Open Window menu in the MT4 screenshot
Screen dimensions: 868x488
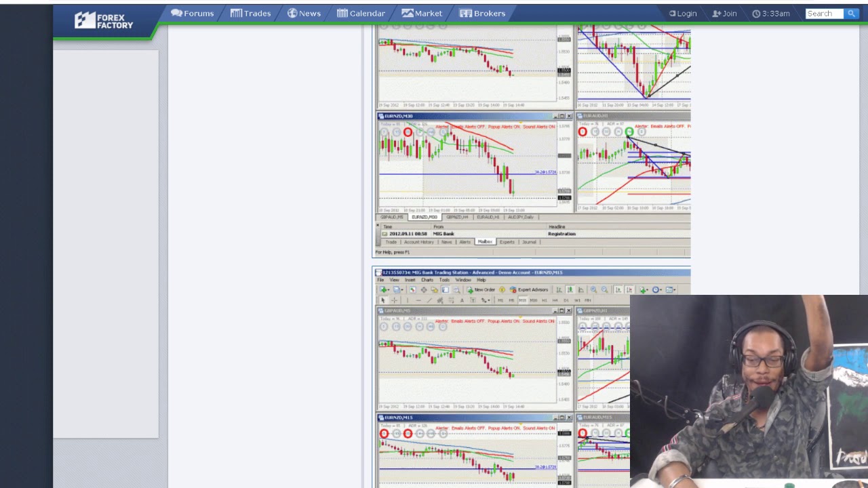pos(463,280)
